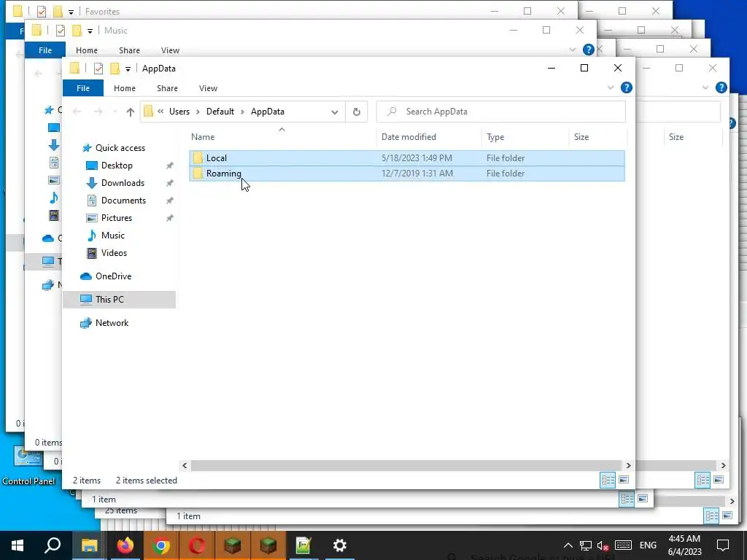Image resolution: width=747 pixels, height=560 pixels.
Task: Launch Opera from the taskbar
Action: (197, 545)
